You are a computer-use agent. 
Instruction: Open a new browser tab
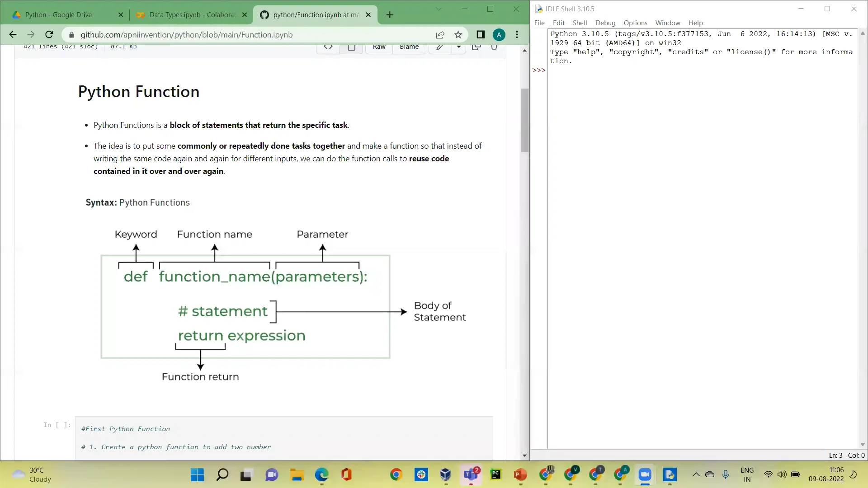point(389,14)
